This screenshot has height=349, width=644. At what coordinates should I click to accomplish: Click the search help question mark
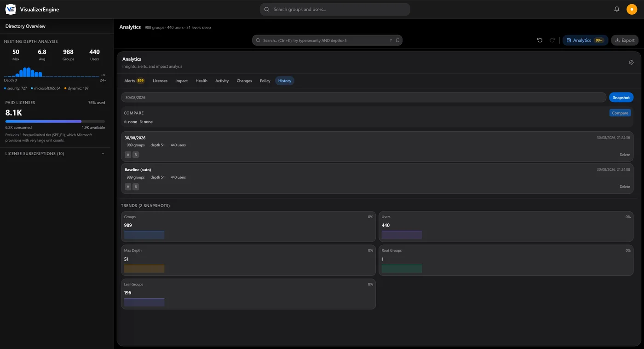(x=391, y=41)
